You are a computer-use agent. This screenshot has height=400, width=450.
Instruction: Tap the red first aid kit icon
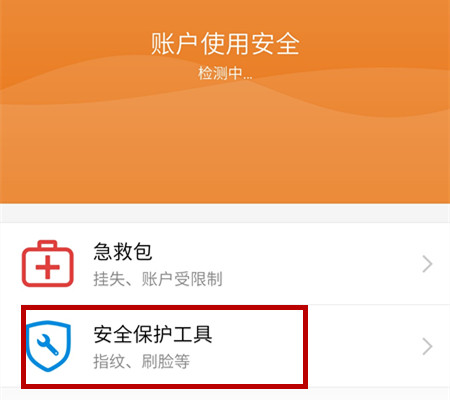(x=48, y=263)
